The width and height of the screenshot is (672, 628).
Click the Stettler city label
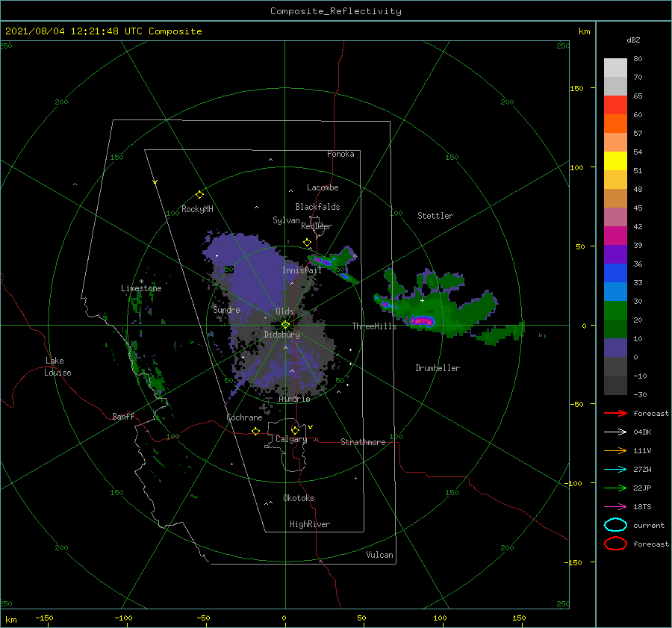(x=435, y=216)
